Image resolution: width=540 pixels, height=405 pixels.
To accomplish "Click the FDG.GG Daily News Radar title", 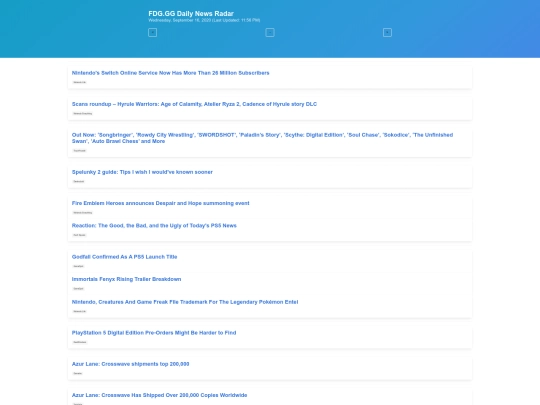I will (191, 13).
